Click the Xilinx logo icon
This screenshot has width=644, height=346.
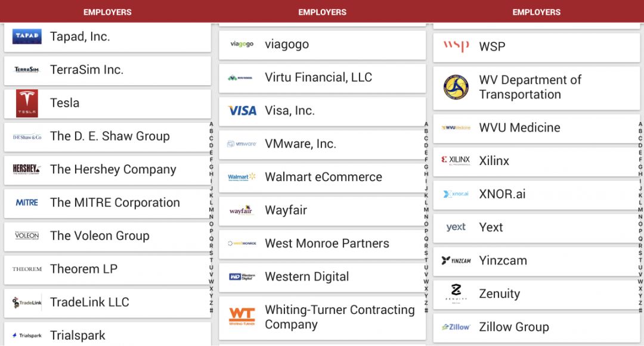pos(456,160)
